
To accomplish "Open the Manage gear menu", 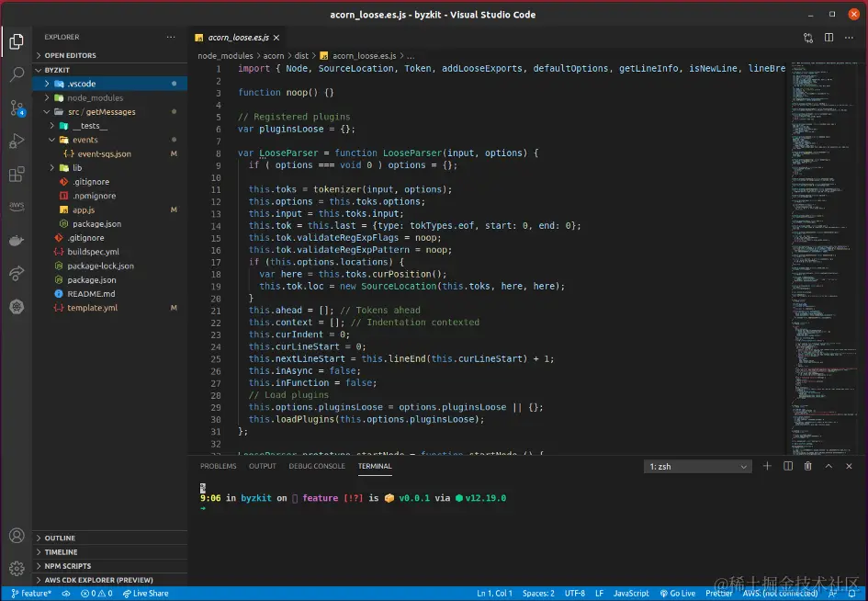I will coord(17,568).
